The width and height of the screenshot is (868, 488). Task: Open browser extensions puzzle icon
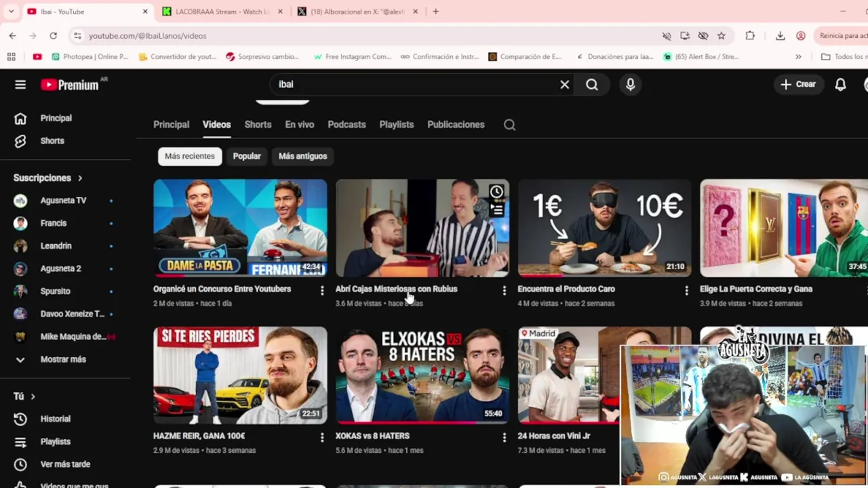(750, 35)
